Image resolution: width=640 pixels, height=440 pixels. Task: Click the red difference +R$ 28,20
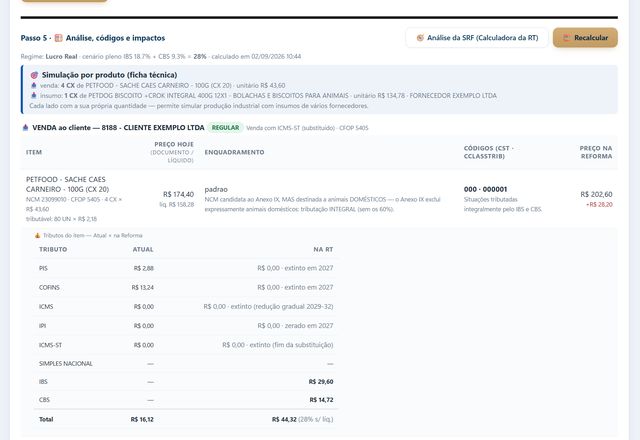pos(599,204)
